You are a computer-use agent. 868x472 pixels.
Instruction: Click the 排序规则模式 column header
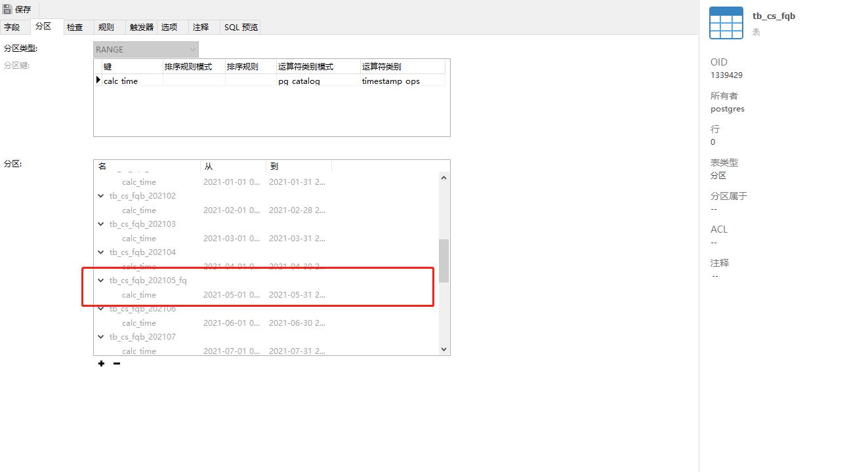pos(194,66)
